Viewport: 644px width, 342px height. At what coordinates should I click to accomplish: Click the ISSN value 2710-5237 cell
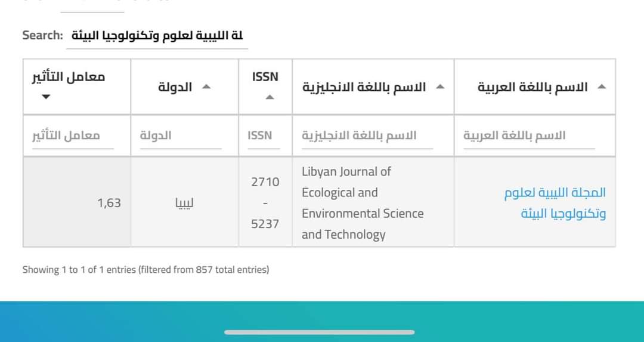[x=265, y=202]
